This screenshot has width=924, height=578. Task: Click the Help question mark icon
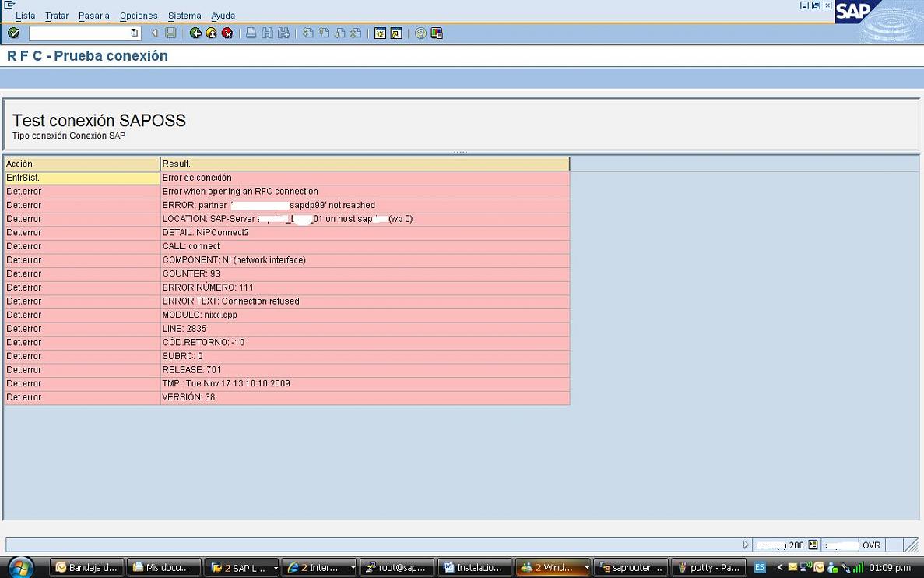(420, 33)
